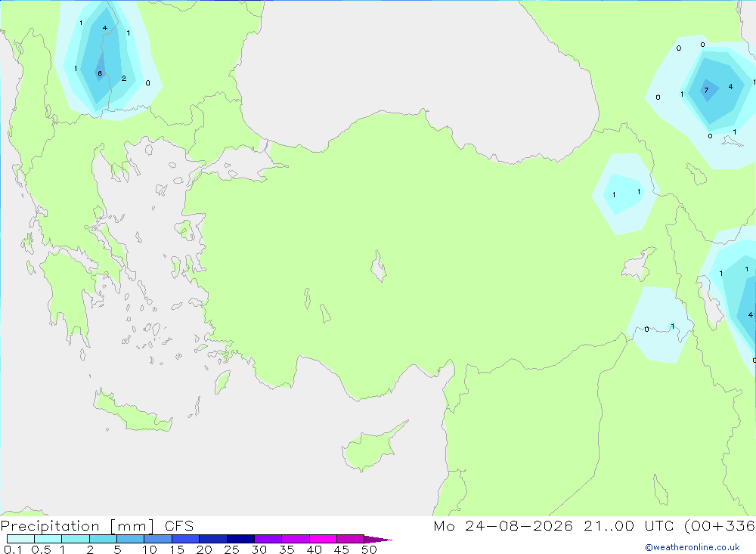The height and width of the screenshot is (554, 756).
Task: Click the 10 label on the scale
Action: coord(149,549)
